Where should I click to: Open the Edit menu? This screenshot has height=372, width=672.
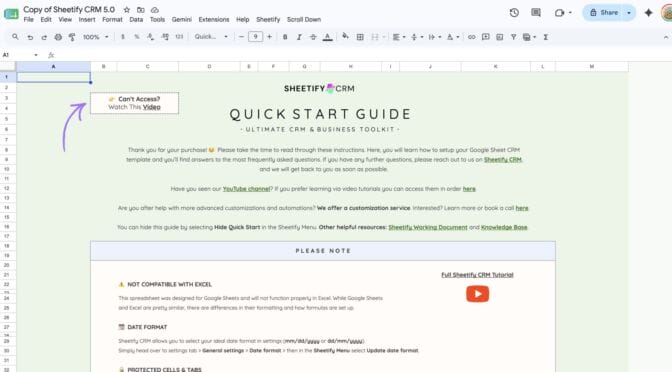pos(46,20)
